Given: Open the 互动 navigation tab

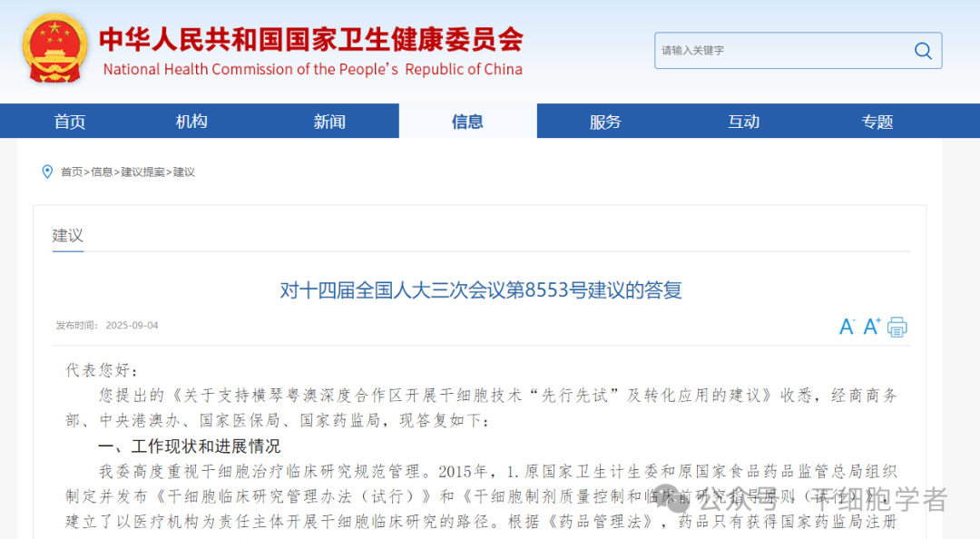Looking at the screenshot, I should (x=743, y=122).
